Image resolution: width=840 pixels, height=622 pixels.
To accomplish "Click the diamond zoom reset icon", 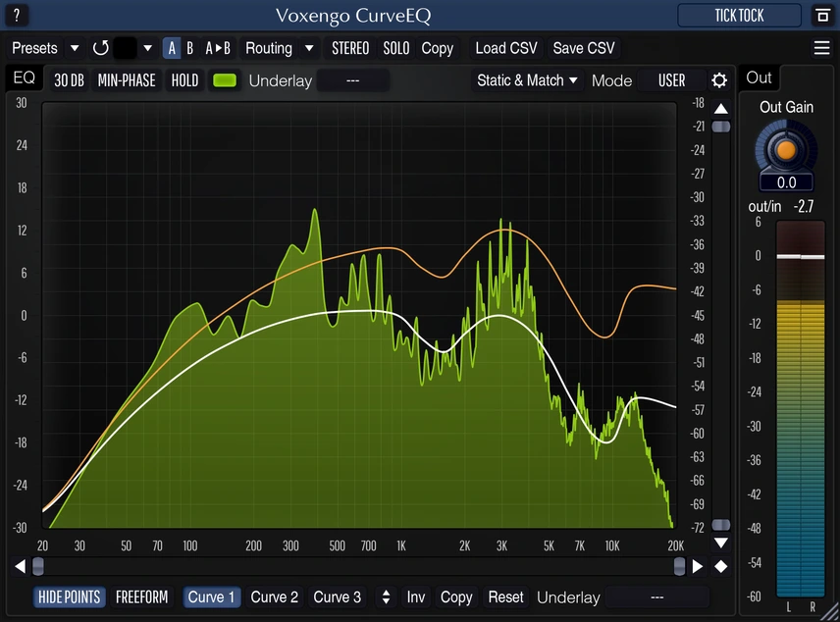I will pyautogui.click(x=721, y=566).
